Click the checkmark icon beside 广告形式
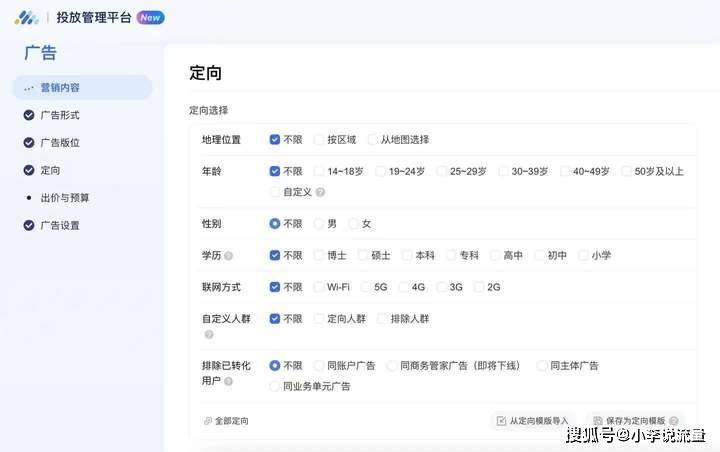Viewport: 720px width, 452px height. pyautogui.click(x=28, y=115)
